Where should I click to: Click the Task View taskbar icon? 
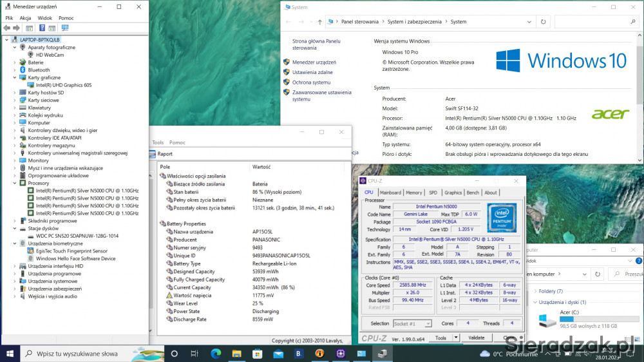point(194,354)
